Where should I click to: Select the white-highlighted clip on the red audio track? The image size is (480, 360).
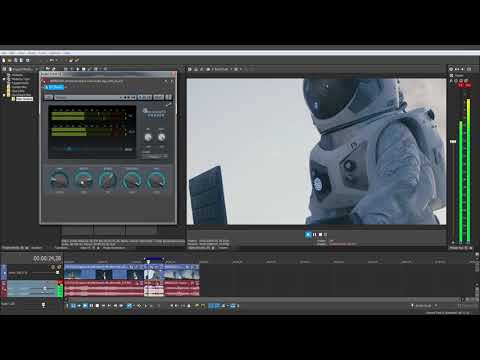[x=154, y=288]
